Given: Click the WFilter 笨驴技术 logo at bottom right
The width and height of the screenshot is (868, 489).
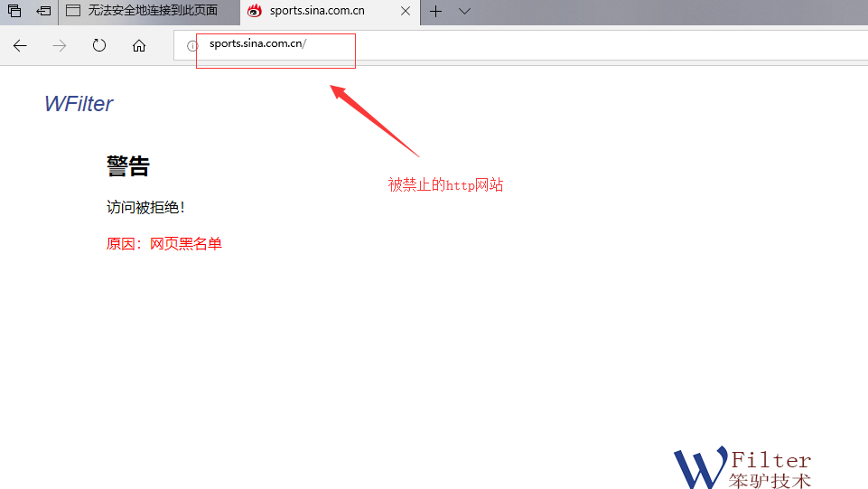Looking at the screenshot, I should pyautogui.click(x=742, y=468).
